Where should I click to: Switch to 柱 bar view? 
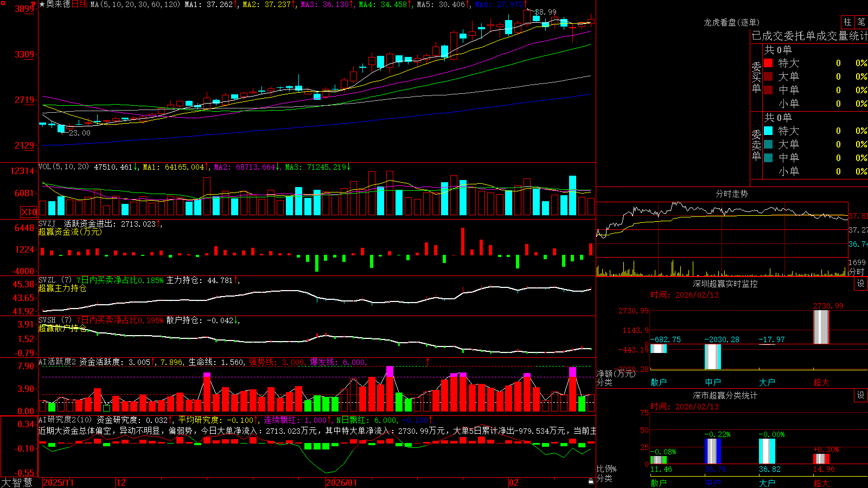point(847,22)
